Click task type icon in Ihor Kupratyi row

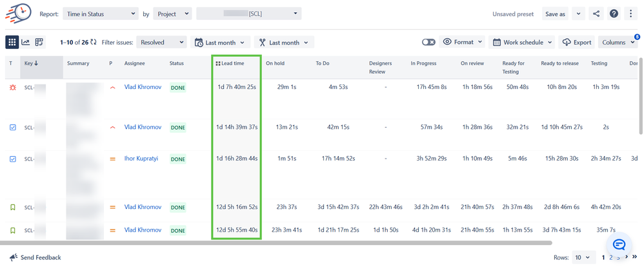(x=13, y=159)
